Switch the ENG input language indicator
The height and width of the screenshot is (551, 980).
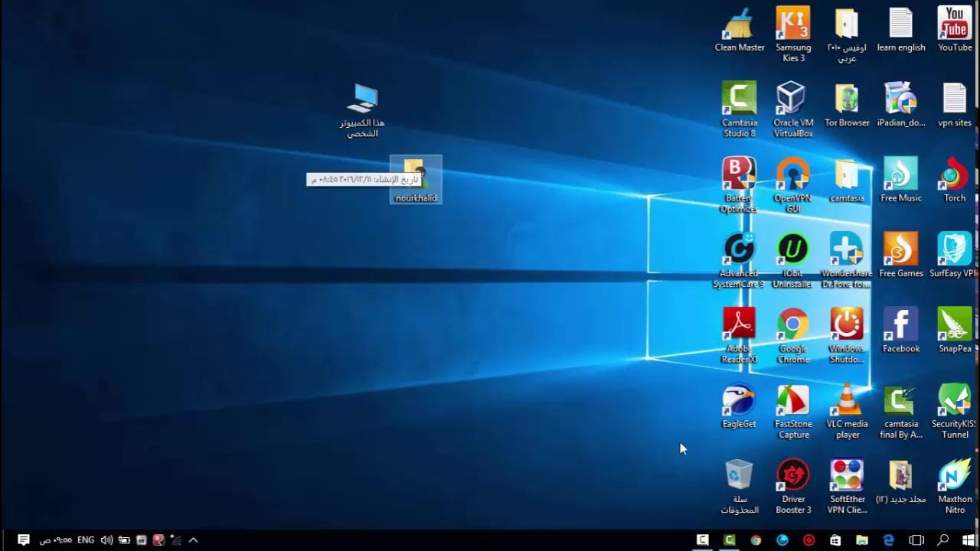tap(86, 540)
